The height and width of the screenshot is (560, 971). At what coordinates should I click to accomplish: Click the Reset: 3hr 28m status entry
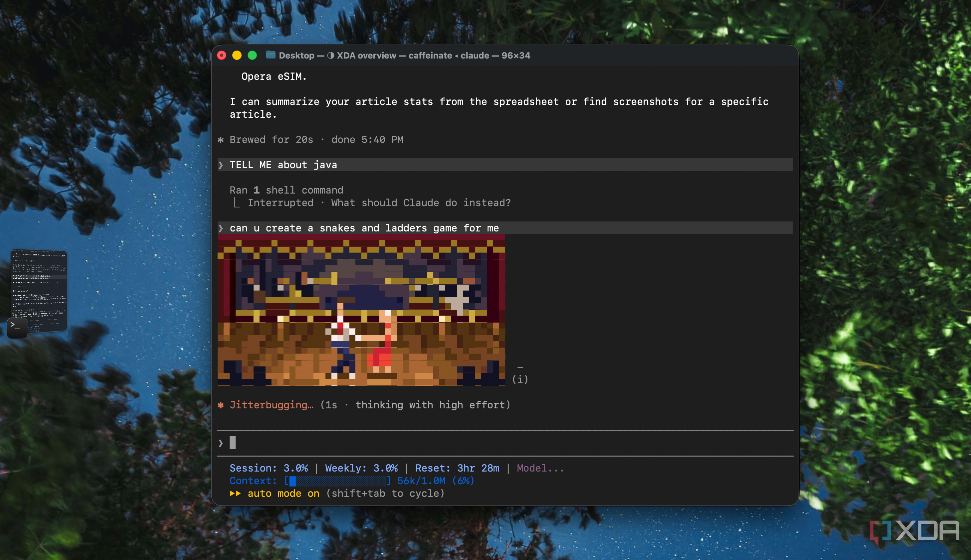(x=457, y=468)
